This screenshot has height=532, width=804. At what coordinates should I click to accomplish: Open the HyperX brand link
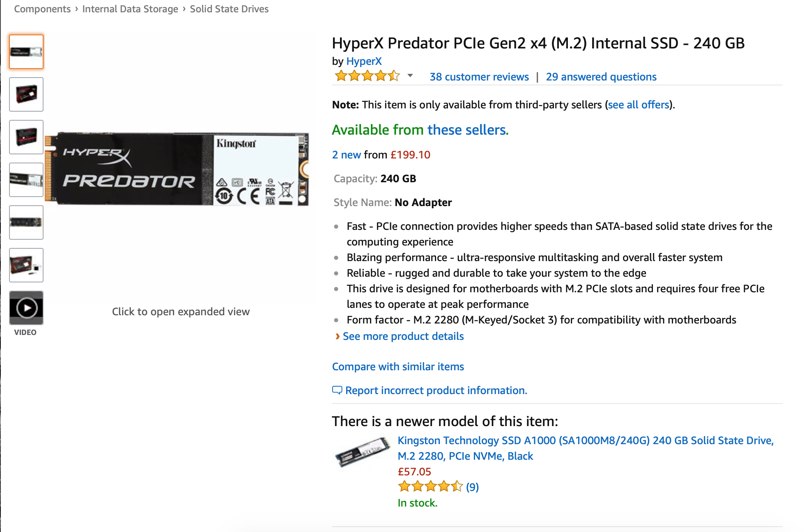pos(364,61)
